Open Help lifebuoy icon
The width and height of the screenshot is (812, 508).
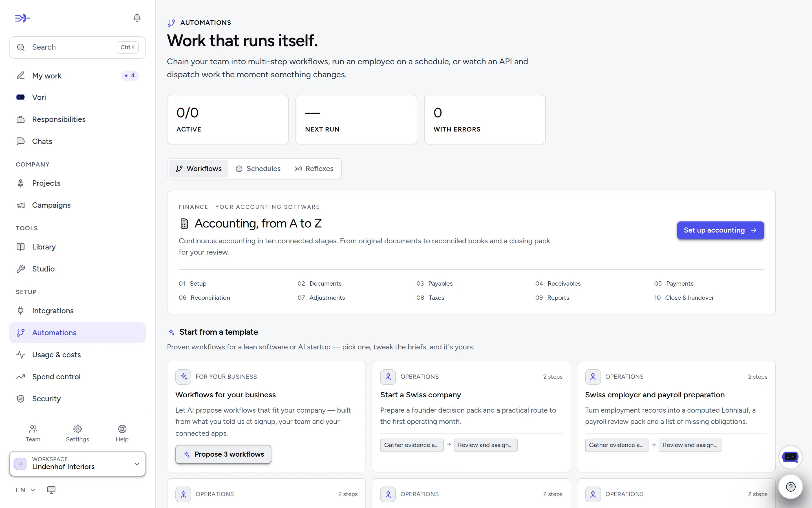coord(122,433)
